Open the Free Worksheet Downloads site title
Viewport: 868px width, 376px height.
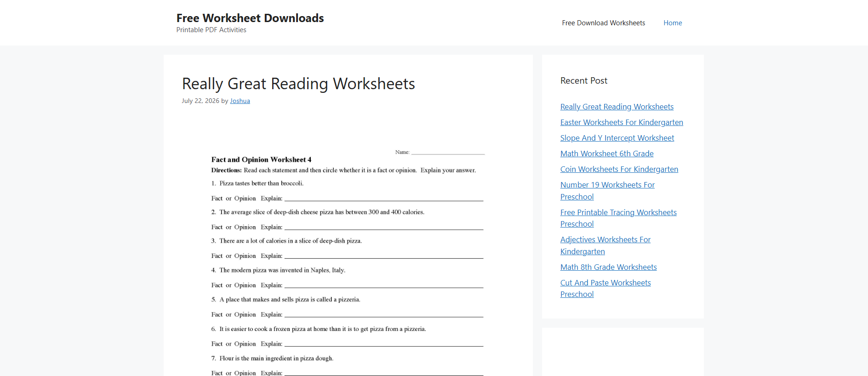point(250,18)
